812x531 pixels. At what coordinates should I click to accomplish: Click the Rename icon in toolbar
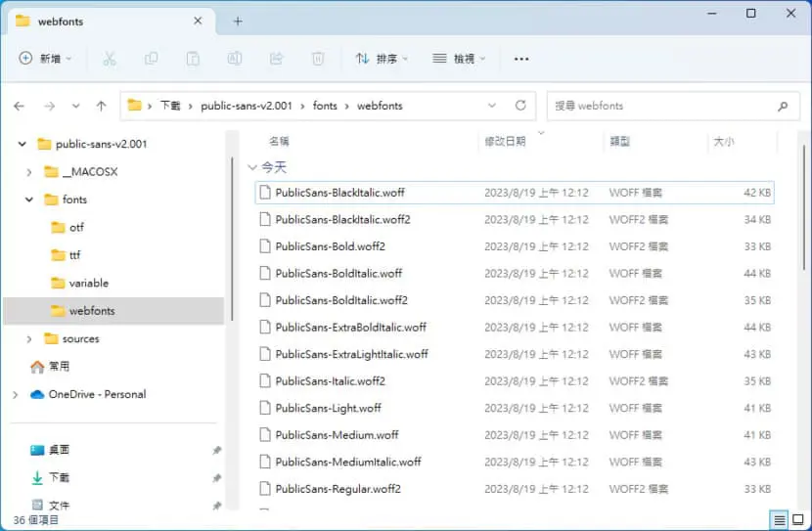pyautogui.click(x=235, y=59)
